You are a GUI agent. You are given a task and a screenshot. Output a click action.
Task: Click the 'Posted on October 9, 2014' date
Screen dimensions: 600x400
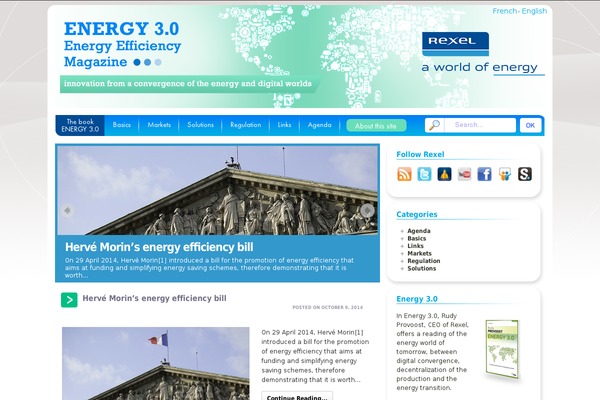click(328, 307)
